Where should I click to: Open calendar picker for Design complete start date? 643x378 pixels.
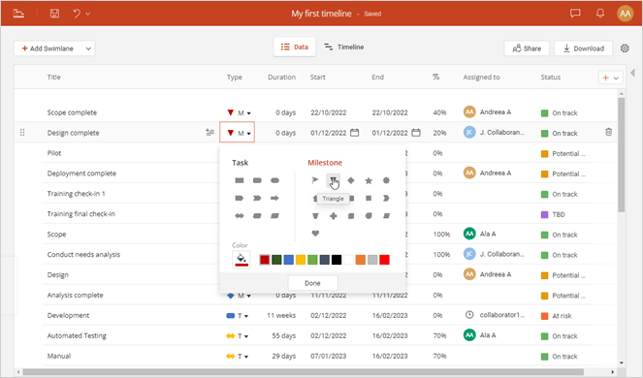click(355, 132)
